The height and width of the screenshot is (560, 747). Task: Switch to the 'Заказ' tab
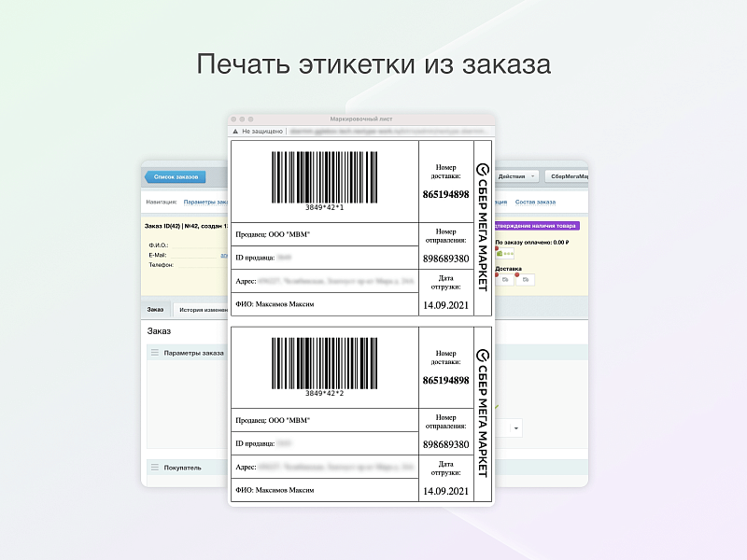point(155,309)
